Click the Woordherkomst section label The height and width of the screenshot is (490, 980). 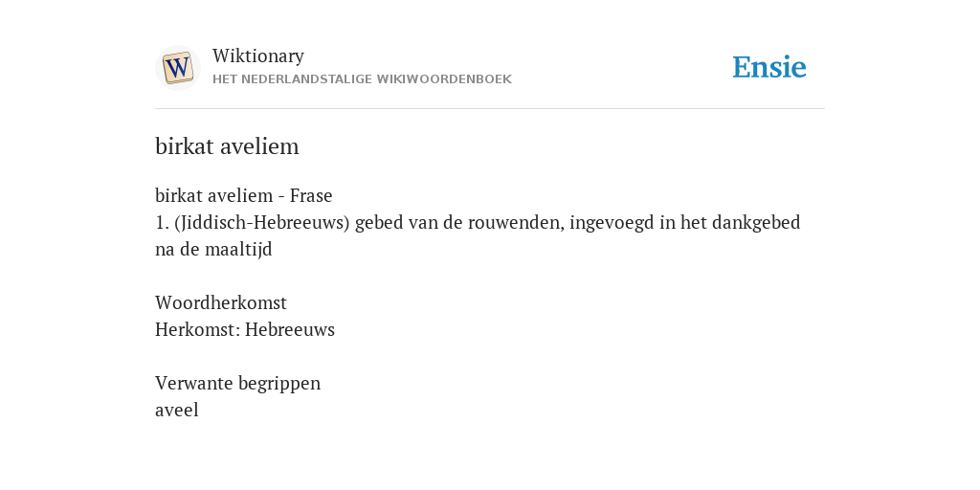pyautogui.click(x=221, y=302)
